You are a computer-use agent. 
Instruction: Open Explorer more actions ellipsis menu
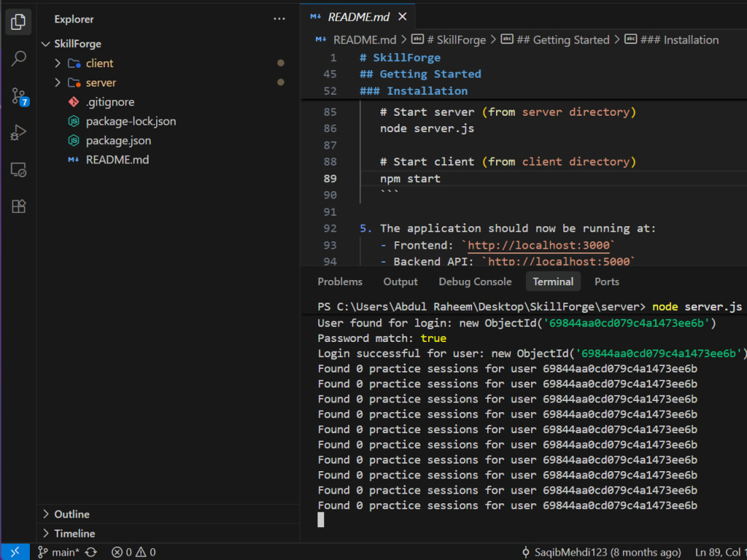point(279,19)
